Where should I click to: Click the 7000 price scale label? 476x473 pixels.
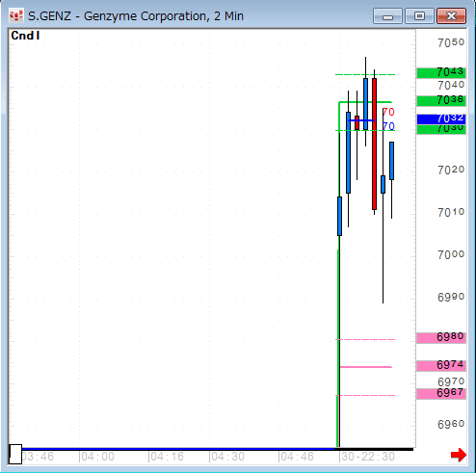pyautogui.click(x=451, y=254)
